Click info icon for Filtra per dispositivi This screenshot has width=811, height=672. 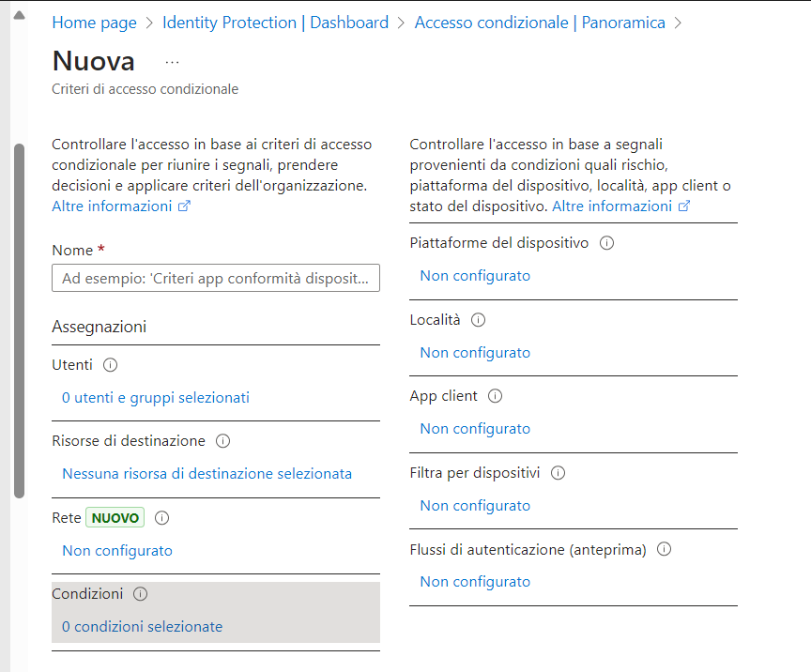coord(558,473)
